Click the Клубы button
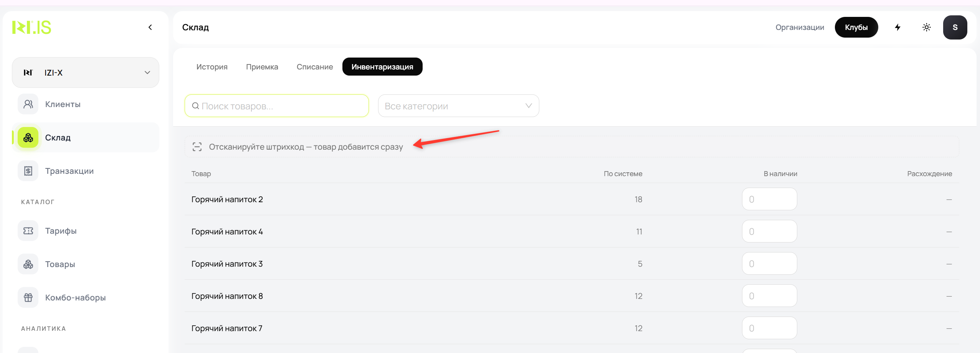Screen dimensions: 980x353 [856, 27]
